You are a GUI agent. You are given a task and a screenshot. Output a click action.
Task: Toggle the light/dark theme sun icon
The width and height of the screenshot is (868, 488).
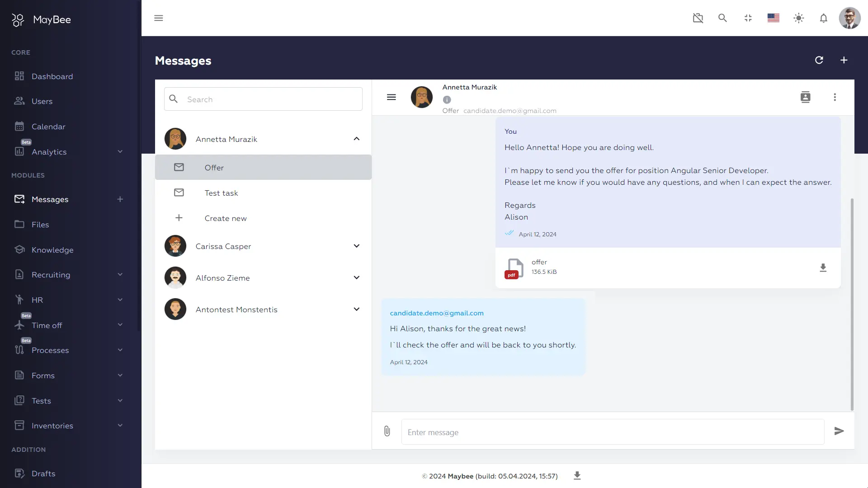point(798,18)
